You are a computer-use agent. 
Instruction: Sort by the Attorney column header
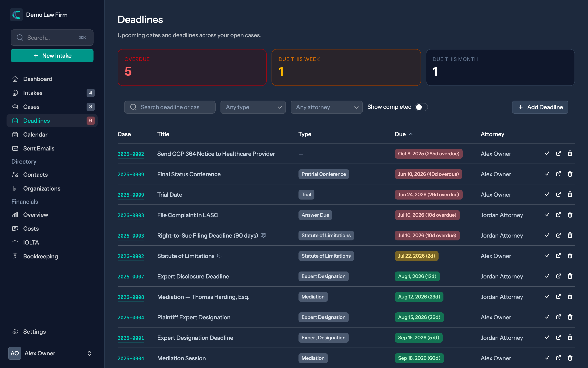[492, 134]
